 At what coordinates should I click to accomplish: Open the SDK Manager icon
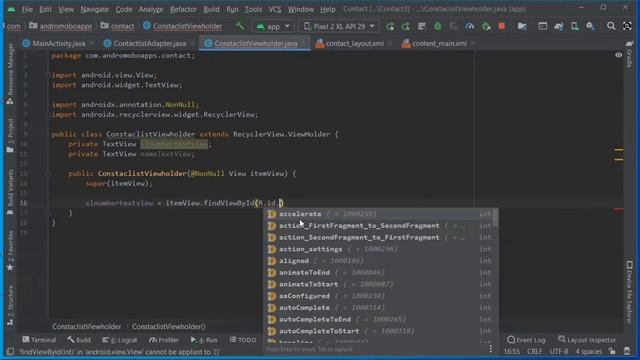(x=590, y=27)
